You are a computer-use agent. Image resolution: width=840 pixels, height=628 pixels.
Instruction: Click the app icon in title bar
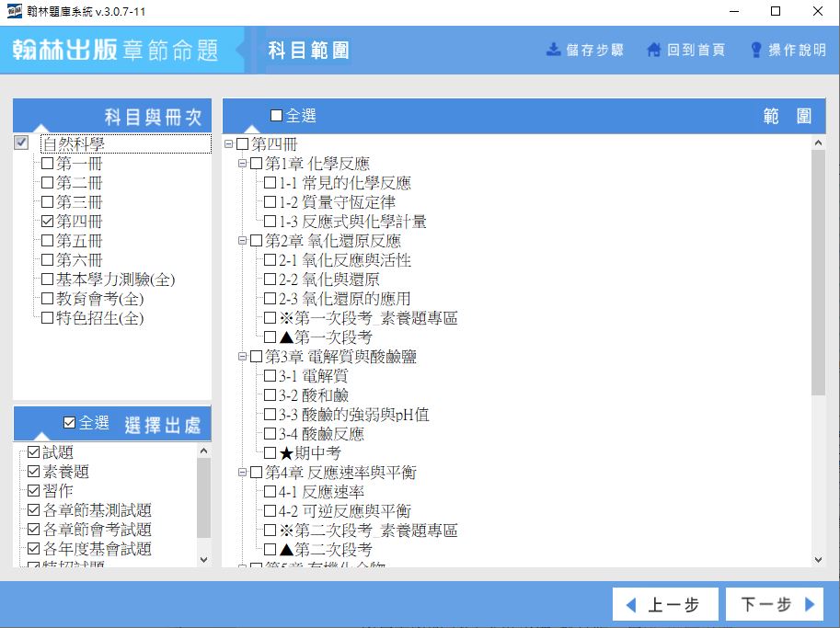tap(15, 11)
